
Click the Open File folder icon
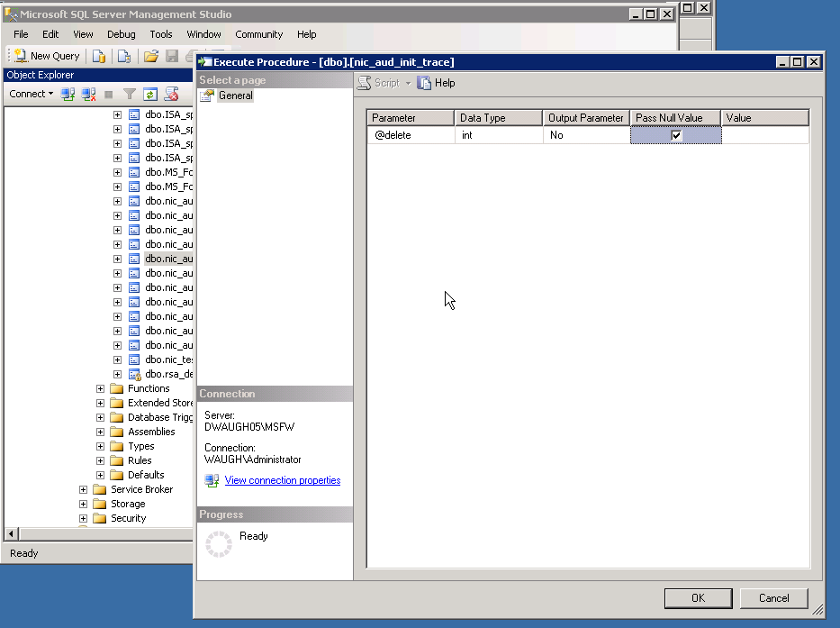pyautogui.click(x=151, y=56)
